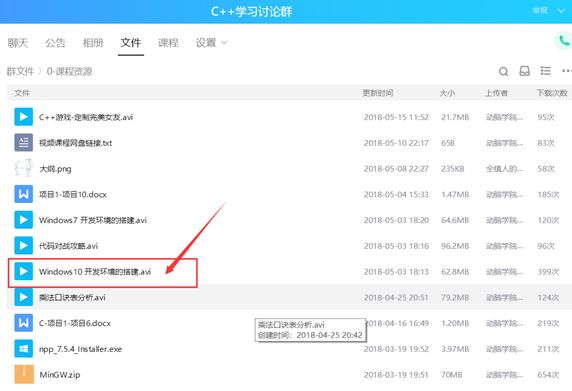The height and width of the screenshot is (391, 572).
Task: Click the Word icon of 项目1-项目10.docx
Action: (x=24, y=194)
